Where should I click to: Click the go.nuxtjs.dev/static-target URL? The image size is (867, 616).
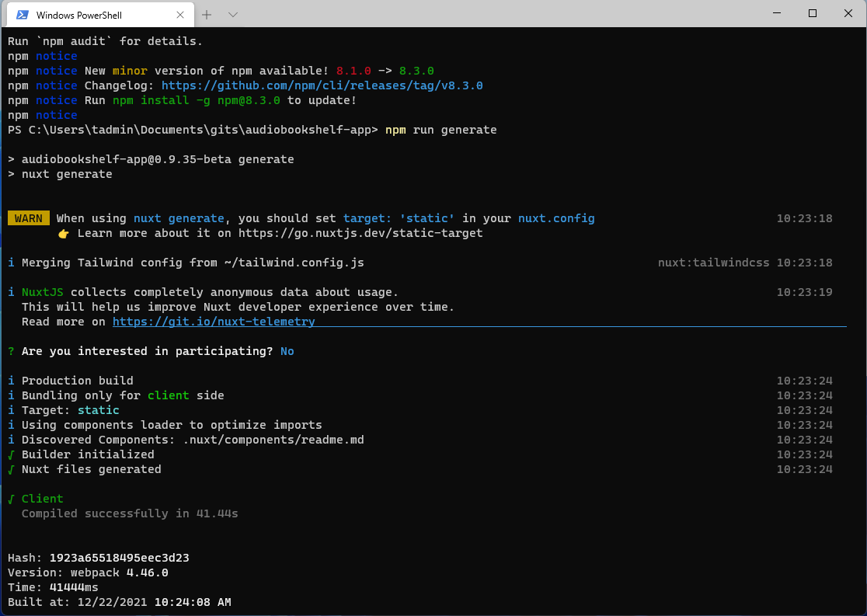click(360, 233)
